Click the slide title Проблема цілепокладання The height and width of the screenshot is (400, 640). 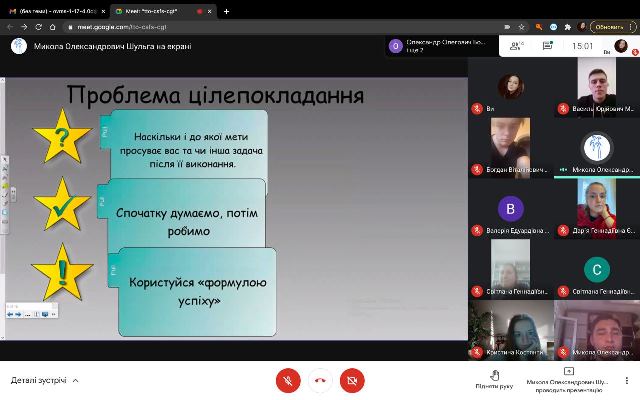click(x=215, y=95)
